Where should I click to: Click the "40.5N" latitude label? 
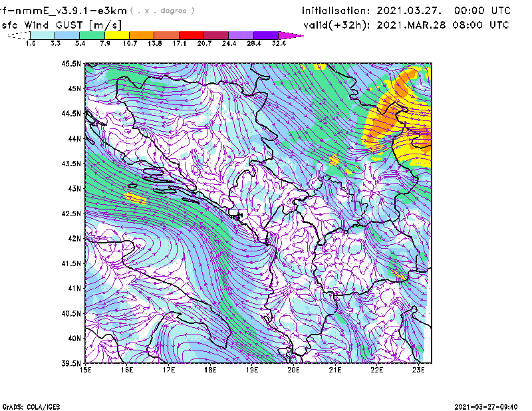click(x=71, y=313)
